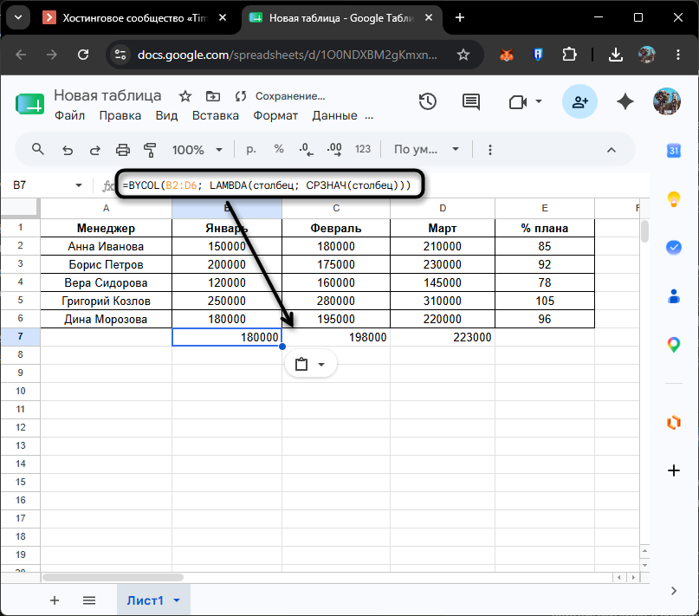Open the Вид menu
699x616 pixels.
tap(166, 115)
